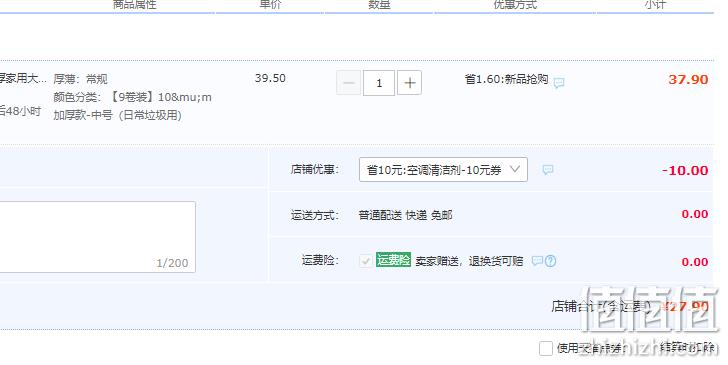The height and width of the screenshot is (365, 728).
Task: Click the 运送方式 label
Action: [315, 215]
